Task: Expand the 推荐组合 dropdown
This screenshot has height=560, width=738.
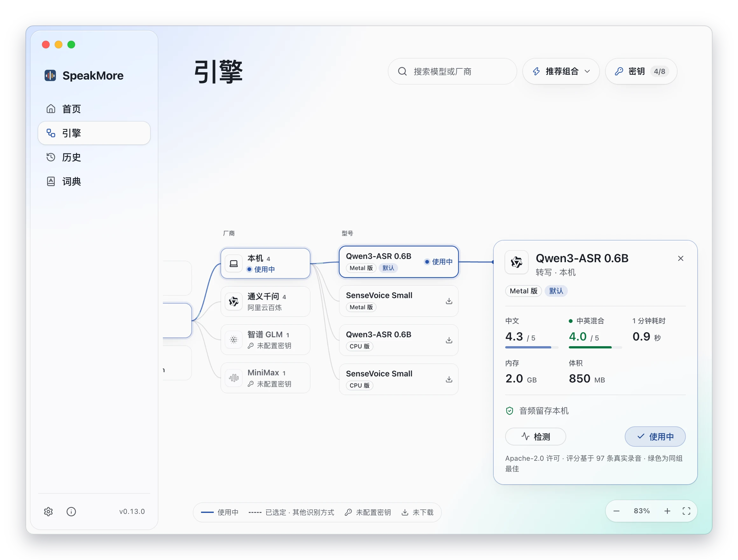Action: coord(561,71)
